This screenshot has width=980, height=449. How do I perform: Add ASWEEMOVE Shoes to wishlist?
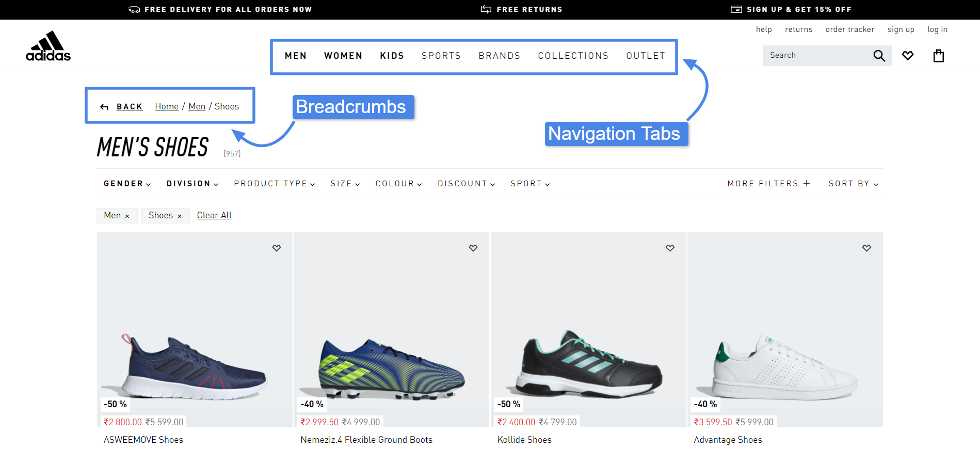(x=277, y=248)
